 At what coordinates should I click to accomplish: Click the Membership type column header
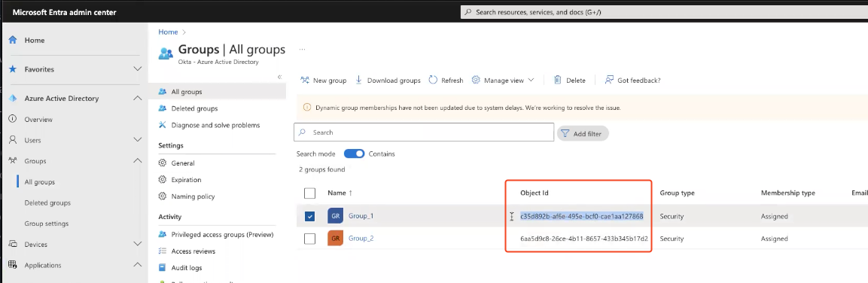(x=787, y=193)
